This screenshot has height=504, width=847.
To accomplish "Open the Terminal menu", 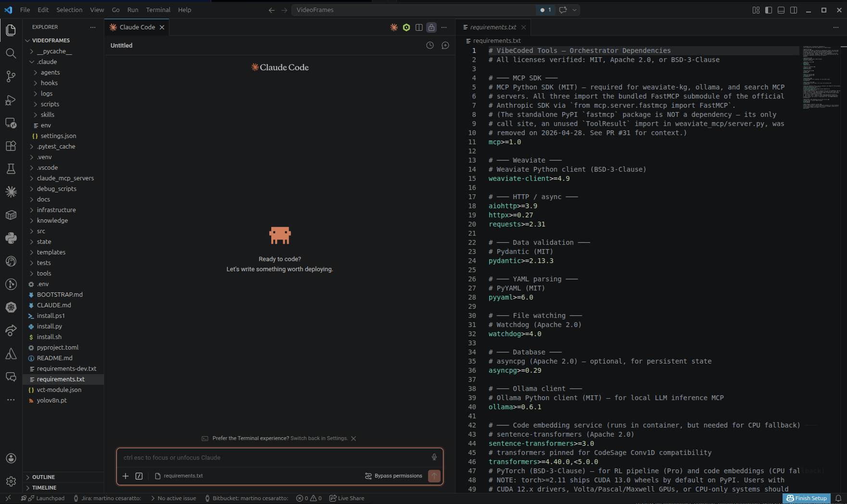I will [158, 10].
